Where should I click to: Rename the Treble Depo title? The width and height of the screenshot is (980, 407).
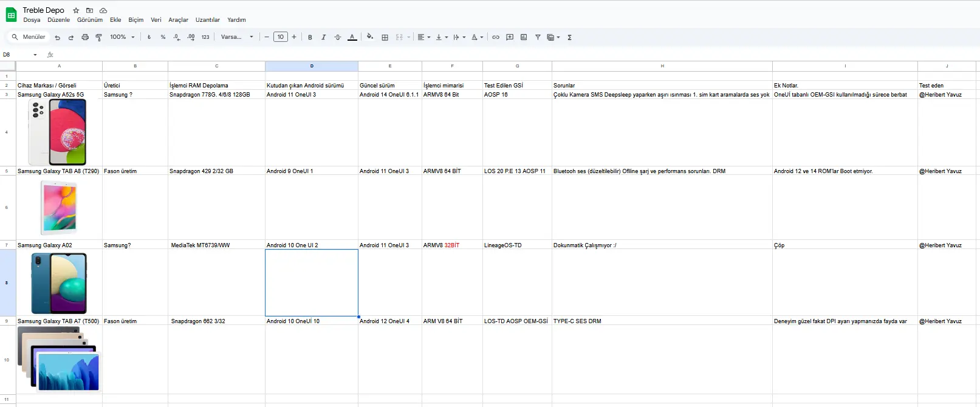tap(44, 10)
